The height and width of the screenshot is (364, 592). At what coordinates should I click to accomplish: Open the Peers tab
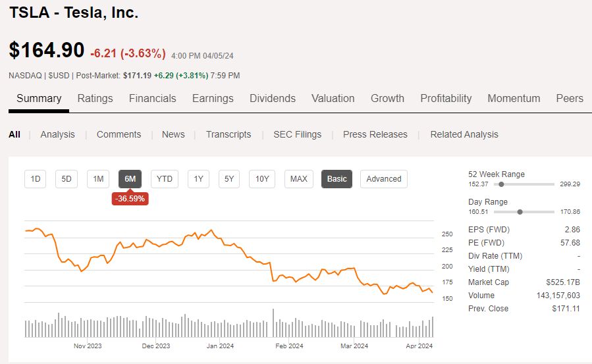(569, 99)
